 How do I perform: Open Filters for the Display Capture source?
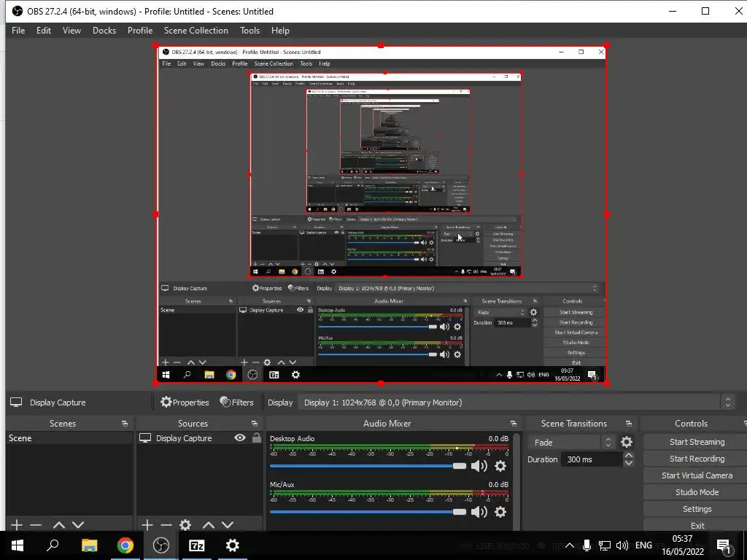coord(237,402)
